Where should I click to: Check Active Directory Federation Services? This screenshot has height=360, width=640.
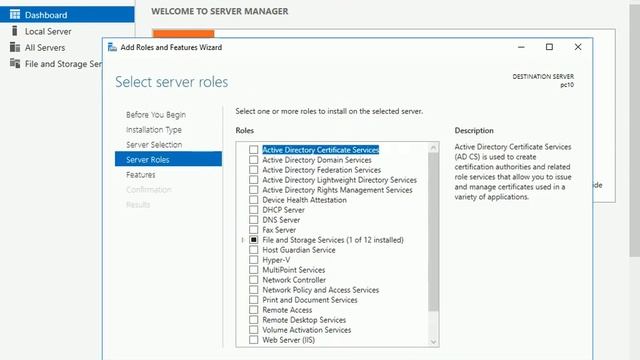tap(253, 170)
